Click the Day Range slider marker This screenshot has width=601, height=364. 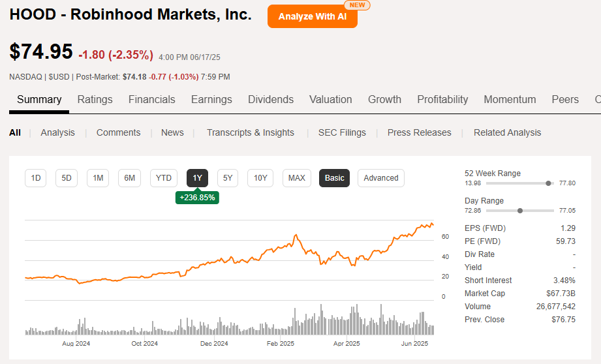pyautogui.click(x=520, y=211)
